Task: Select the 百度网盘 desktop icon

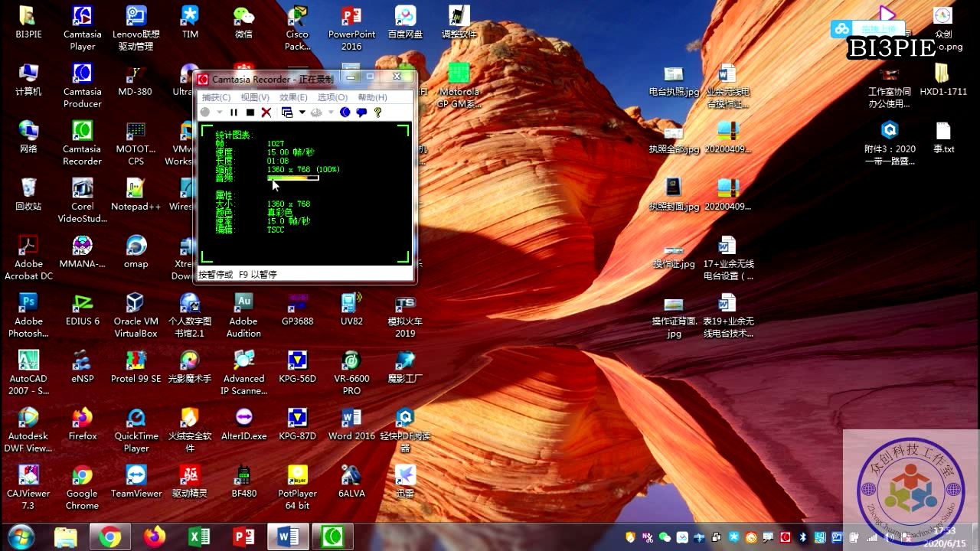Action: pyautogui.click(x=405, y=22)
